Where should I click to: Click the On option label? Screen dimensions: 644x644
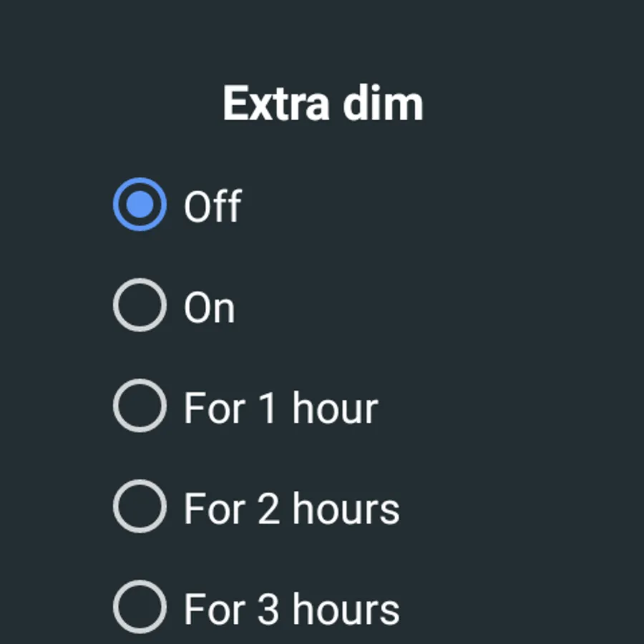pos(209,308)
